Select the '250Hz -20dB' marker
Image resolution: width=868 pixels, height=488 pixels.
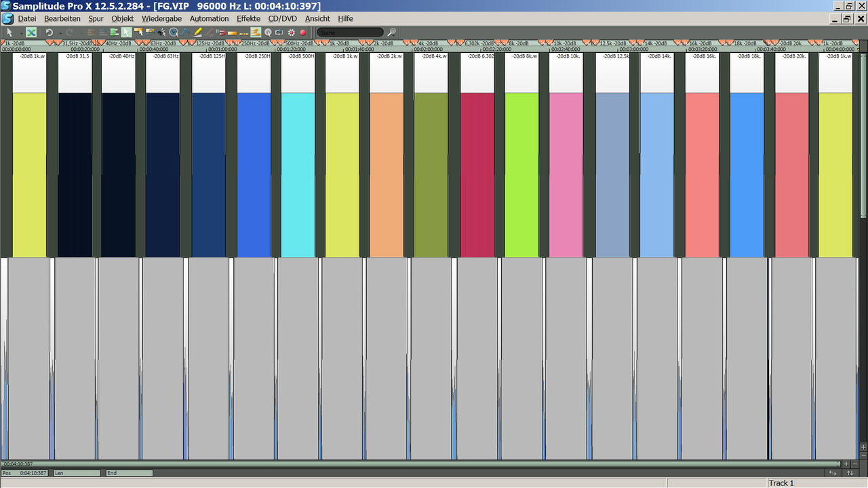click(255, 43)
